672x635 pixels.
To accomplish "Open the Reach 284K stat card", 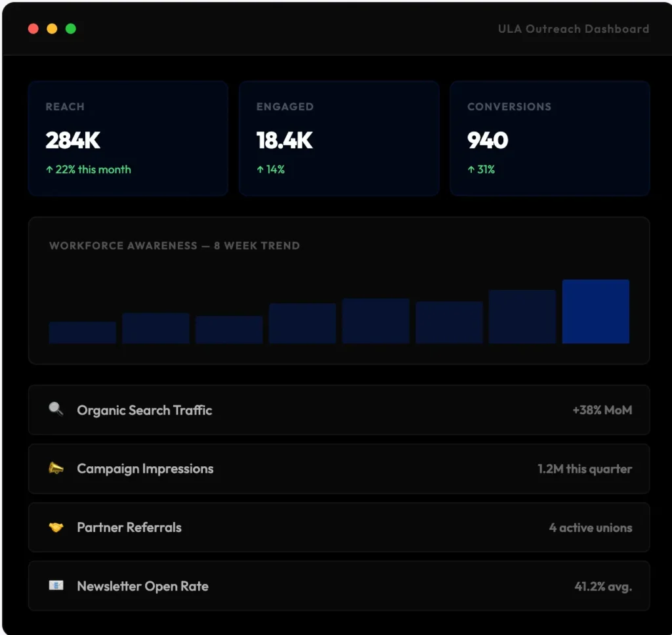I will click(128, 139).
